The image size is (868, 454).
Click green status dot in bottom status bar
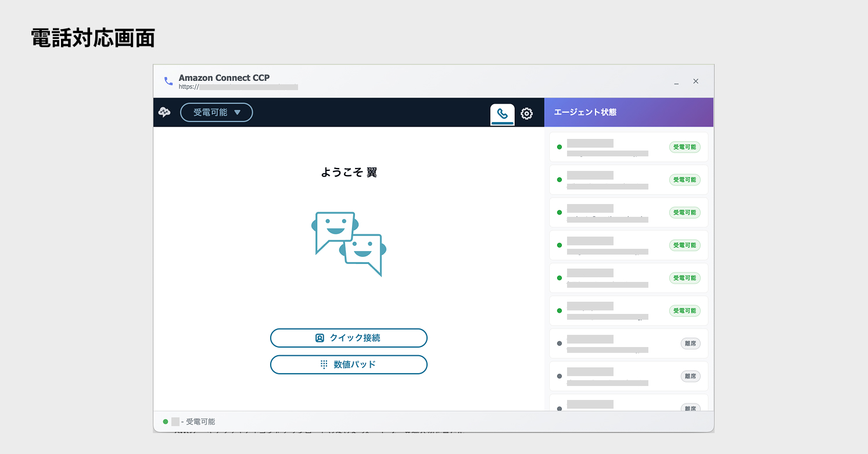[166, 421]
